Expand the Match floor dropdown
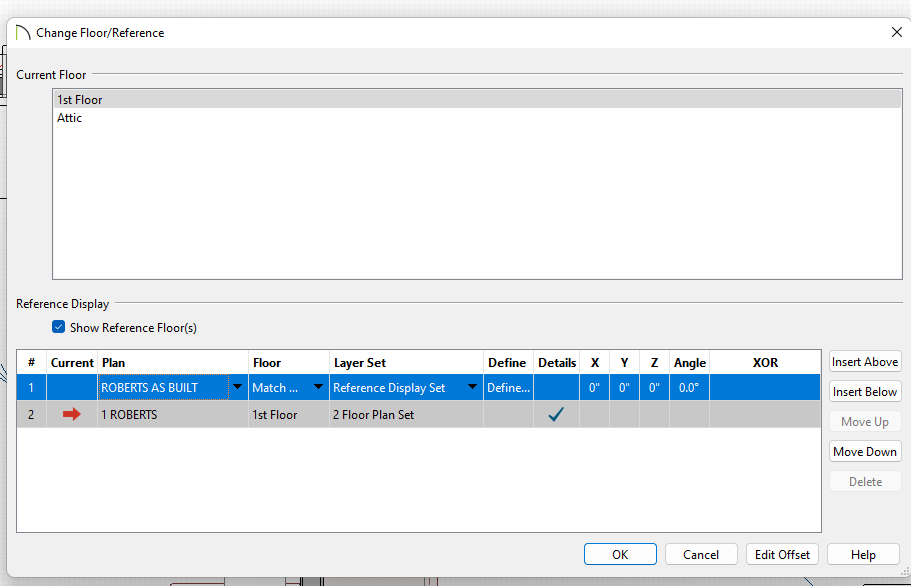The height and width of the screenshot is (586, 911). pos(319,388)
